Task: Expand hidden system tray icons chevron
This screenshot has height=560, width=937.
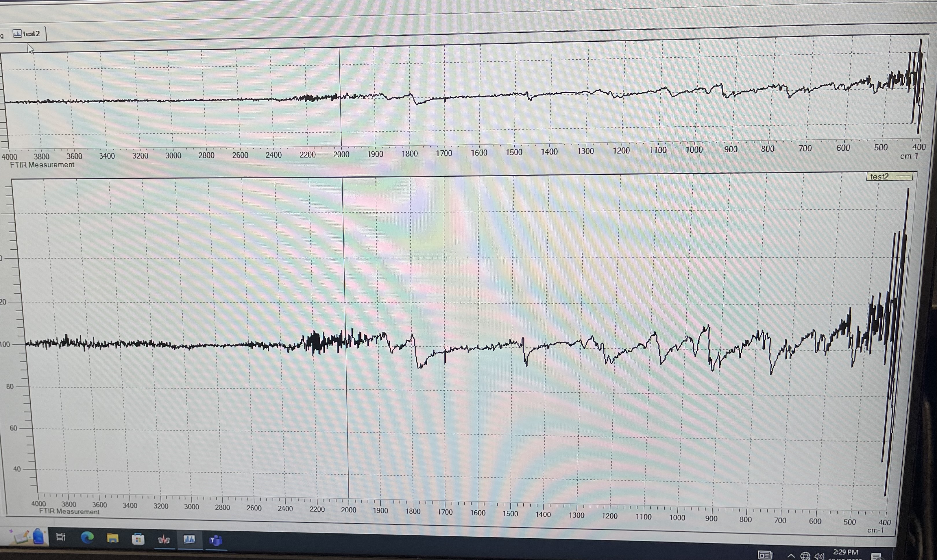Action: pos(791,556)
